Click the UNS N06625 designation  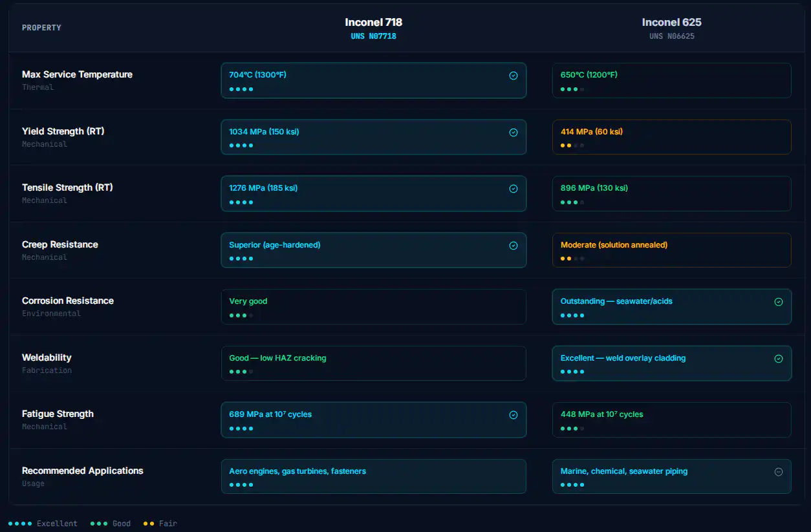click(x=671, y=36)
